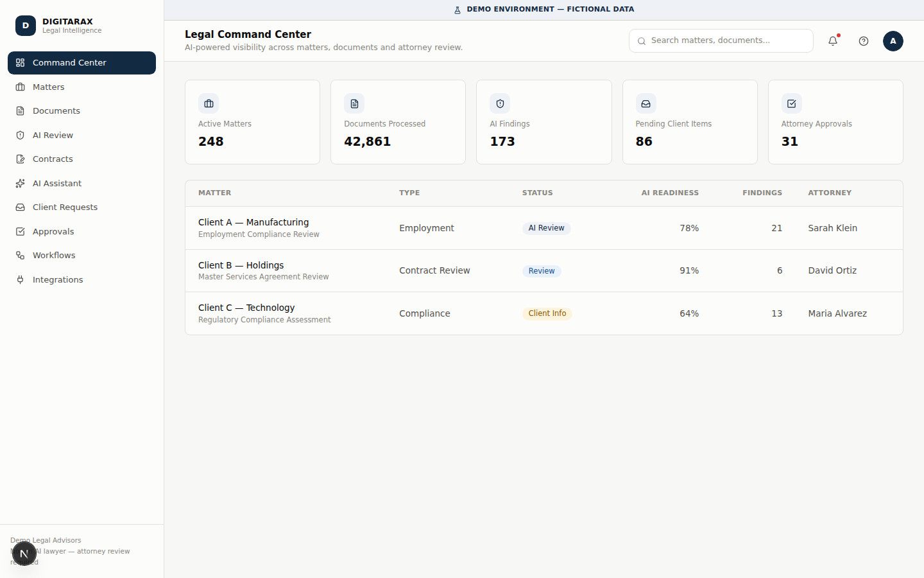Open the help question mark icon
Screen dimensions: 924x578
pyautogui.click(x=864, y=41)
